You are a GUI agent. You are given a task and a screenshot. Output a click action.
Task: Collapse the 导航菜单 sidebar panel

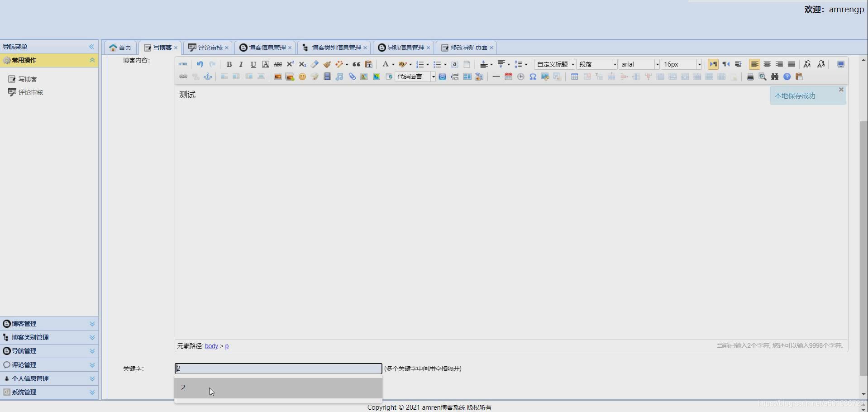(x=91, y=47)
